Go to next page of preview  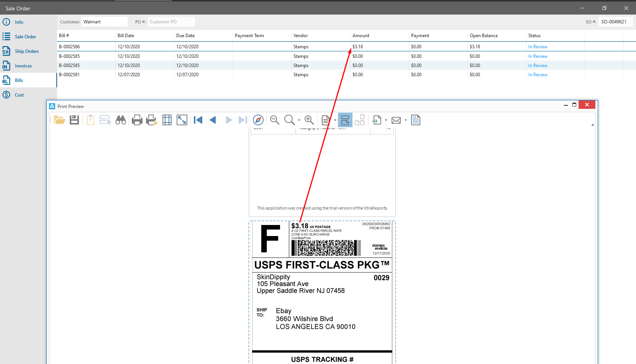pos(229,120)
